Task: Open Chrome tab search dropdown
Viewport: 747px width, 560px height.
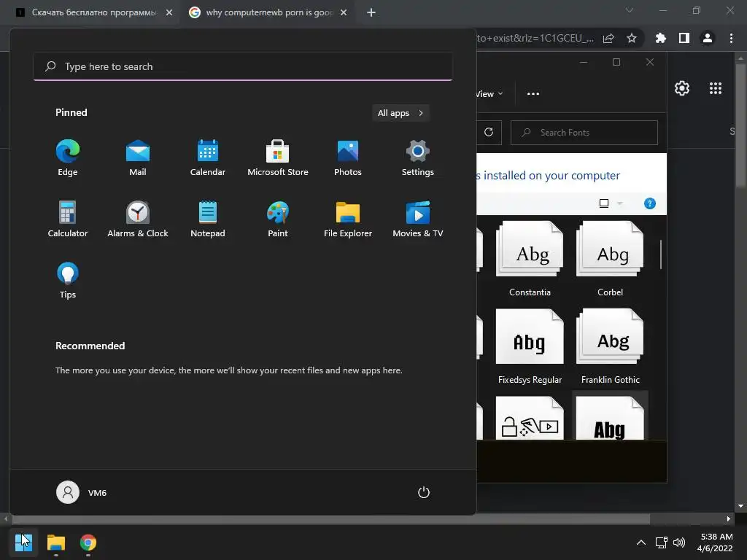Action: 630,10
